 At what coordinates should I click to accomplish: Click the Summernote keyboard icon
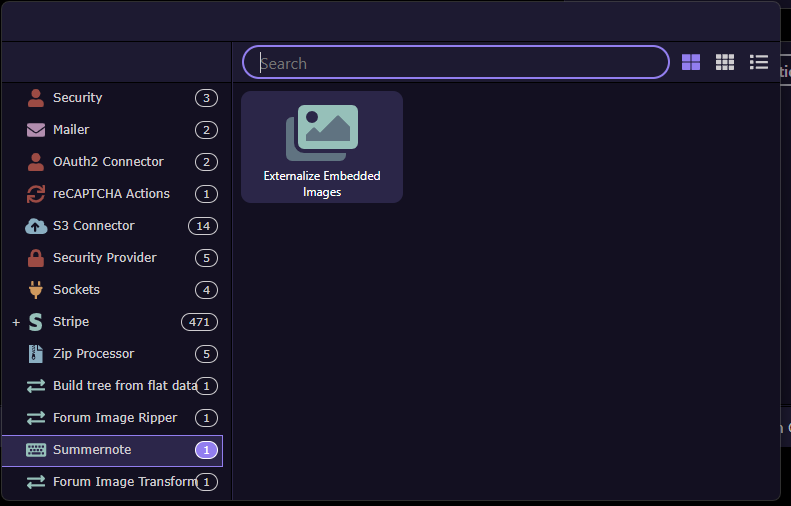coord(36,450)
